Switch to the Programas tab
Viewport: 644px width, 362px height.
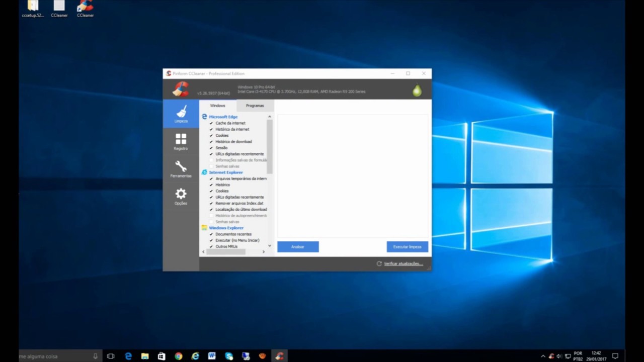(255, 106)
